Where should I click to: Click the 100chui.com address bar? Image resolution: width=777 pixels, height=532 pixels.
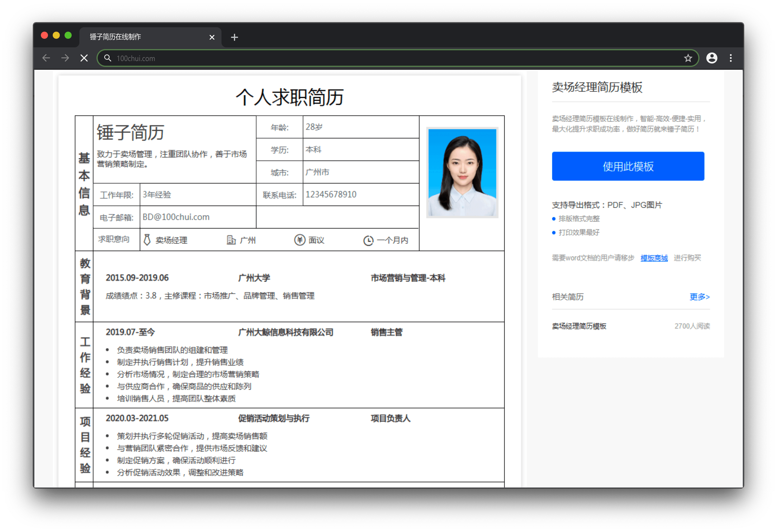[x=398, y=58]
